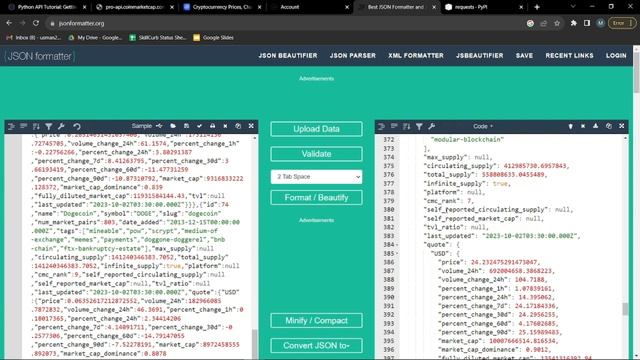Copy output using right toolbar copy icon
The width and height of the screenshot is (640, 360).
pyautogui.click(x=609, y=126)
